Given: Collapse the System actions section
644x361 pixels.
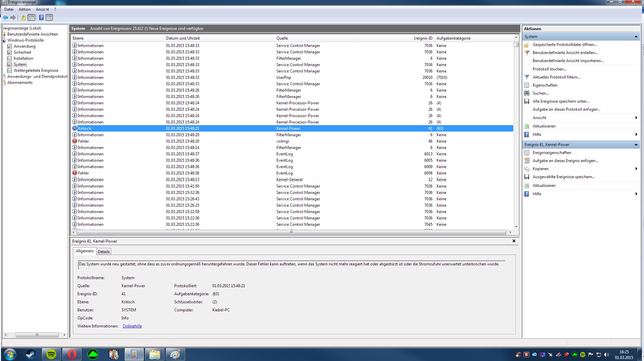Looking at the screenshot, I should pyautogui.click(x=636, y=37).
